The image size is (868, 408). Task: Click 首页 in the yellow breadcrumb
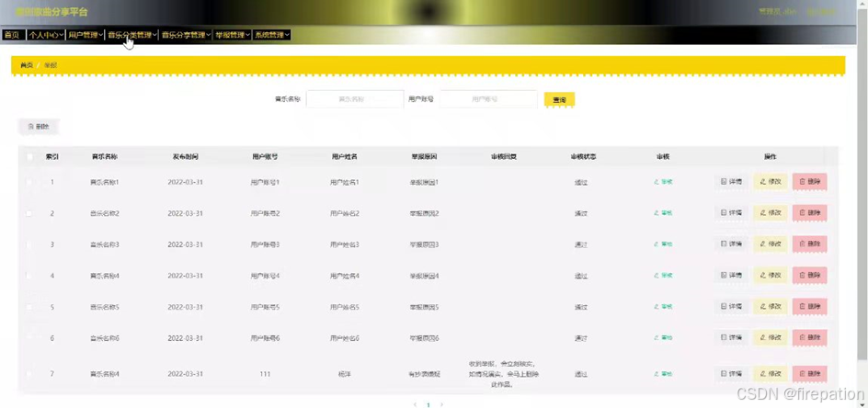tap(27, 65)
